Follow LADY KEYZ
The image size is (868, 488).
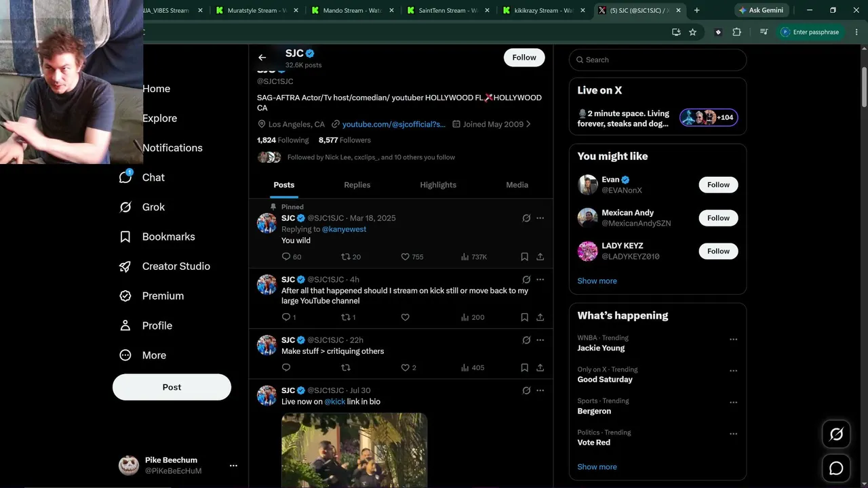click(718, 251)
